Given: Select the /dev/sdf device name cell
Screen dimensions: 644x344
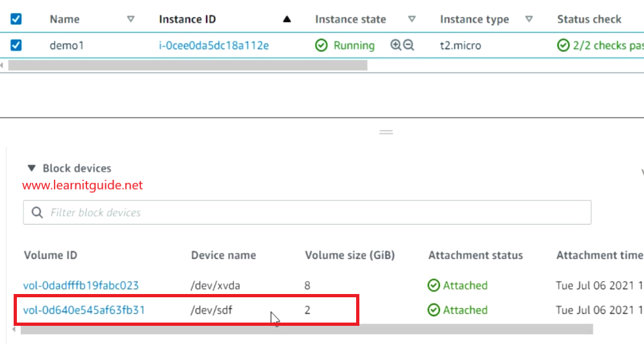Looking at the screenshot, I should 211,310.
